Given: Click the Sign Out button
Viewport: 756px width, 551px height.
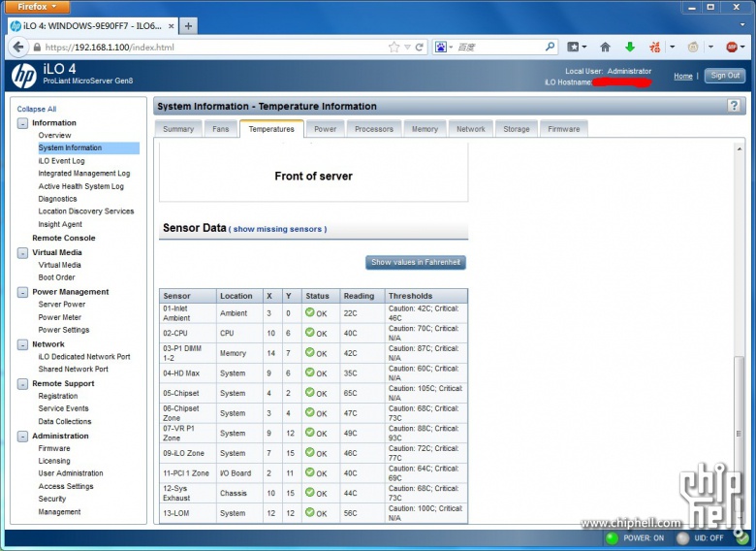Looking at the screenshot, I should pos(725,76).
